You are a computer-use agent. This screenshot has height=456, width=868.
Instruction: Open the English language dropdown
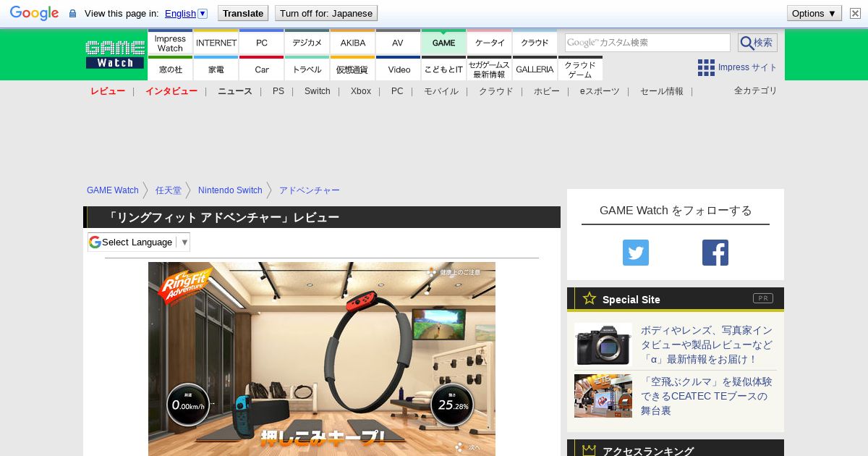[x=186, y=13]
